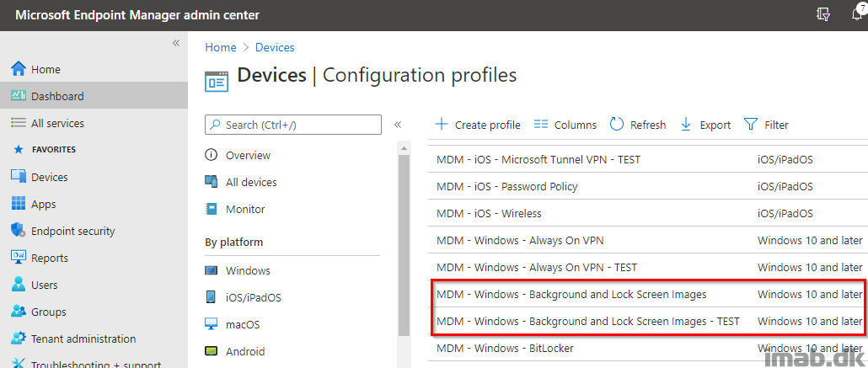
Task: Click the Home house icon in sidebar
Action: click(x=19, y=69)
